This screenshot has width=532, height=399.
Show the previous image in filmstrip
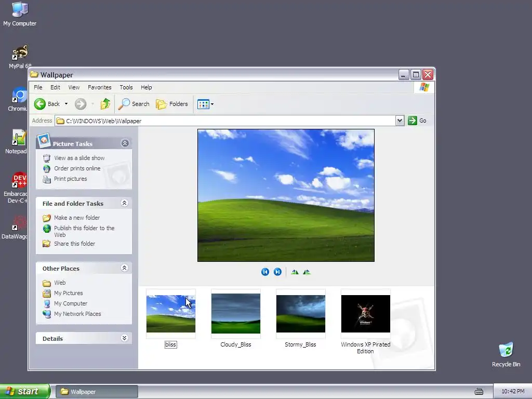(x=265, y=272)
